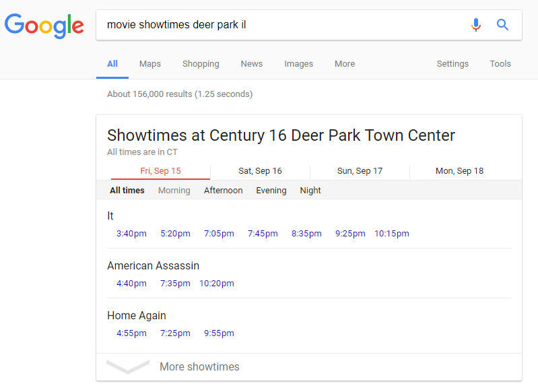Pick the 5:20pm showtime for It
This screenshot has height=392, width=538.
[x=175, y=234]
